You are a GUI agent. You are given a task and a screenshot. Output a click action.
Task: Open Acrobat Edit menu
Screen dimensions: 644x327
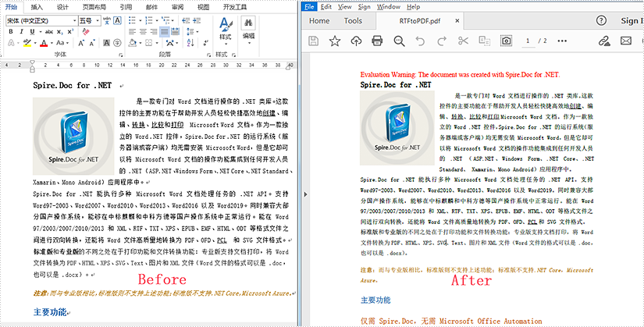(326, 7)
